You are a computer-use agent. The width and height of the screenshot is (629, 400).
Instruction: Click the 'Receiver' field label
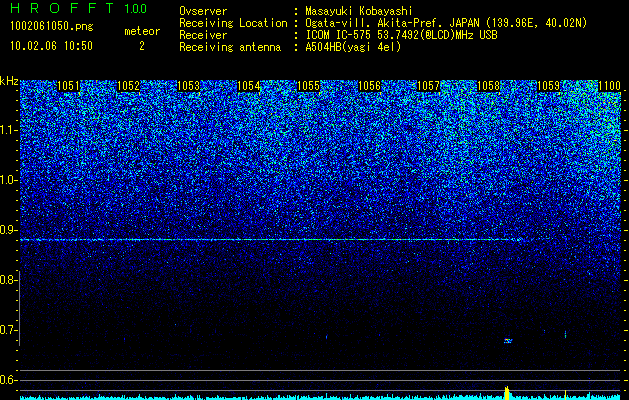[x=203, y=35]
